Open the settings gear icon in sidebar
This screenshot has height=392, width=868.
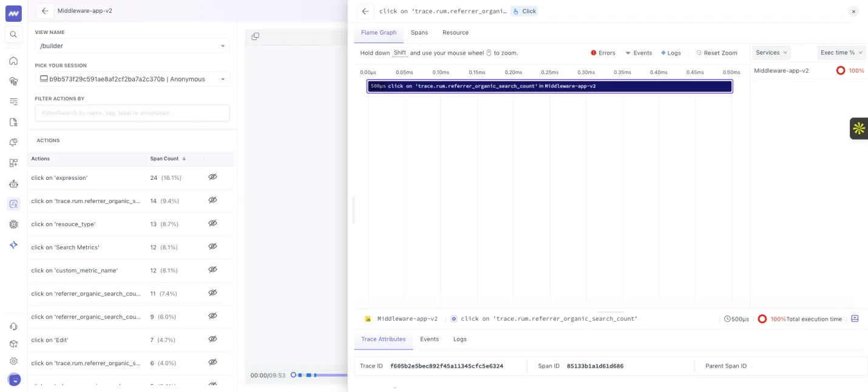point(13,361)
